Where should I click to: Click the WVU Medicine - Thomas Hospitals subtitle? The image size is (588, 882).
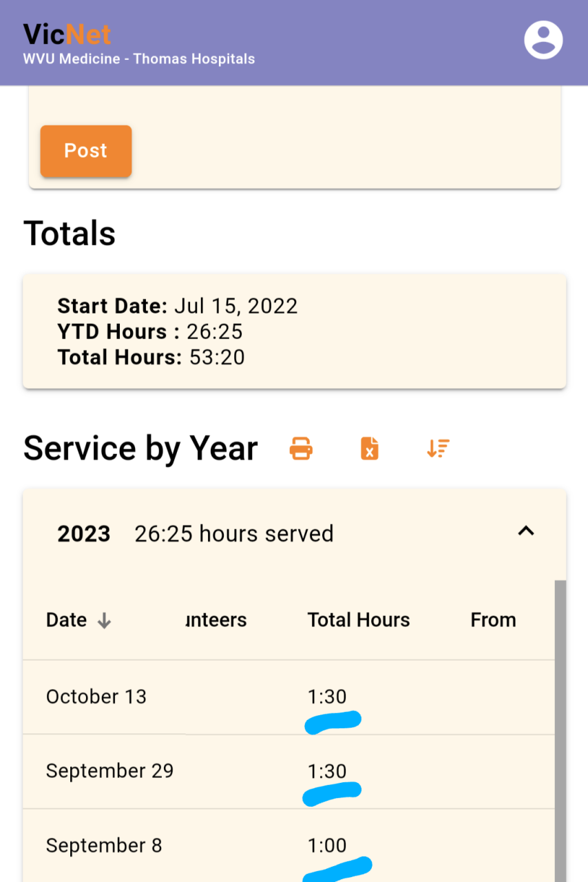click(x=139, y=59)
